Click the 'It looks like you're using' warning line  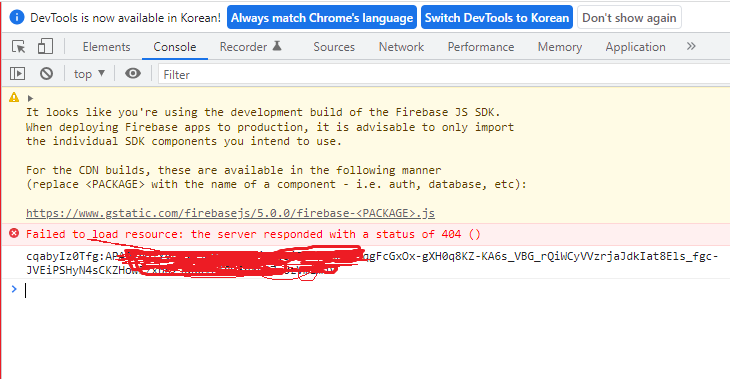pyautogui.click(x=263, y=112)
